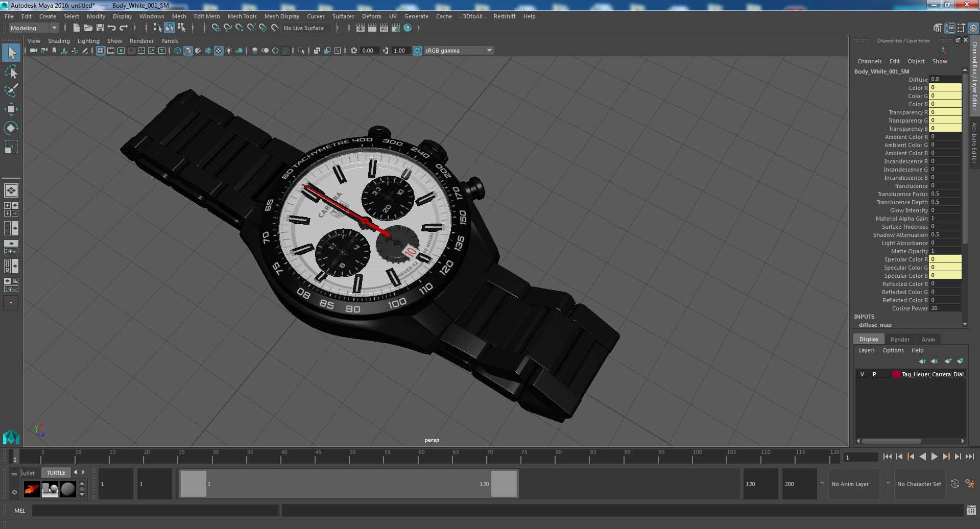Click the Open Scene folder icon
980x529 pixels.
tap(88, 28)
